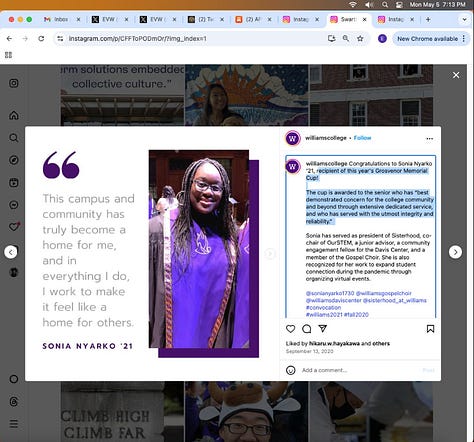474x442 pixels.
Task: Open the williamscollege username in the post header
Action: pyautogui.click(x=326, y=138)
